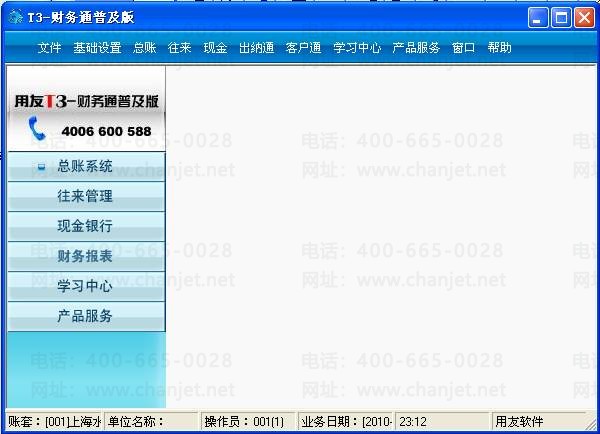The width and height of the screenshot is (600, 434).
Task: Open the 学习中心 menu in menu bar
Action: coord(357,48)
